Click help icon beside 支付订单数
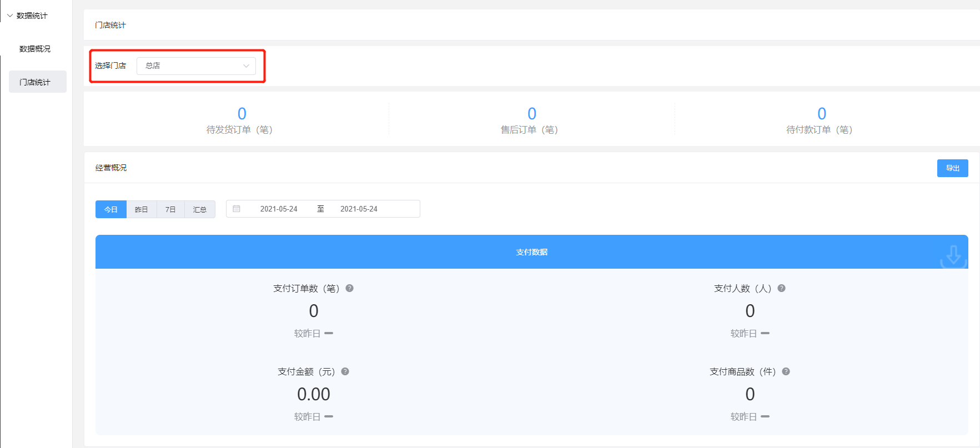This screenshot has height=448, width=980. 349,288
